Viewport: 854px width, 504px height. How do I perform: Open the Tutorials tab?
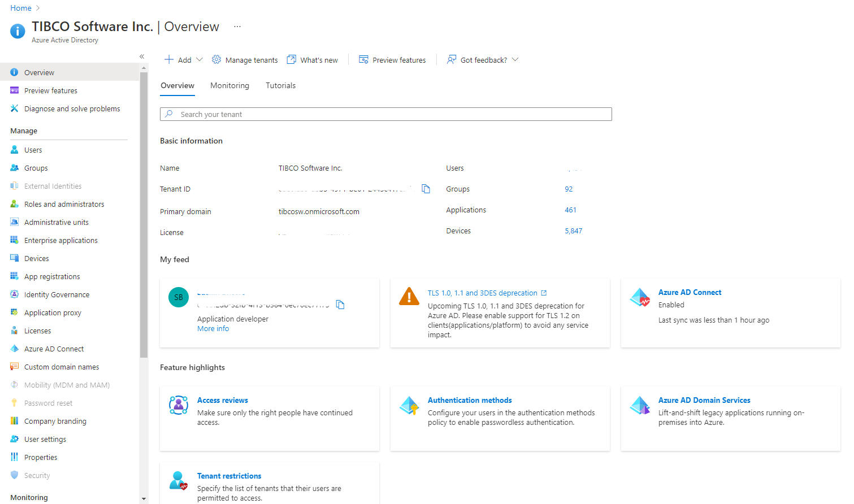(281, 86)
